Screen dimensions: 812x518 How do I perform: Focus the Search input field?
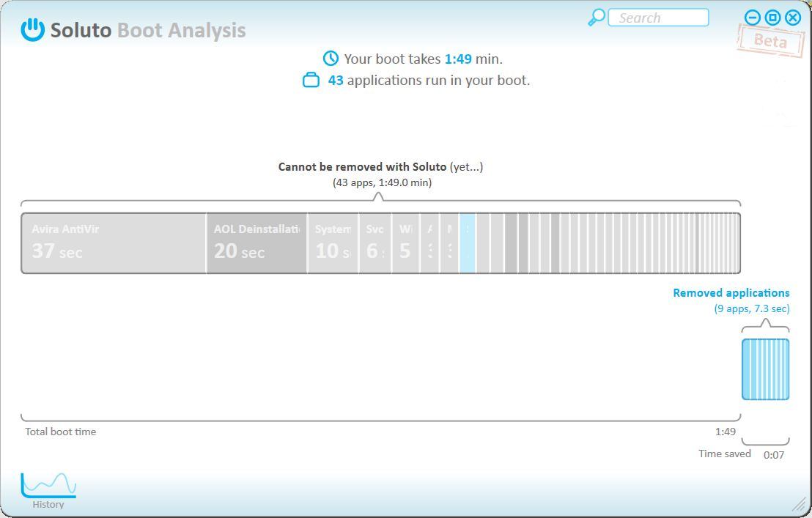point(658,18)
